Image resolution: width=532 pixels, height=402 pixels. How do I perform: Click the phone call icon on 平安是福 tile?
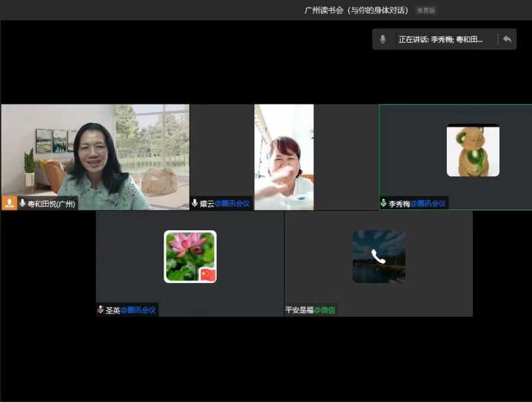click(378, 257)
